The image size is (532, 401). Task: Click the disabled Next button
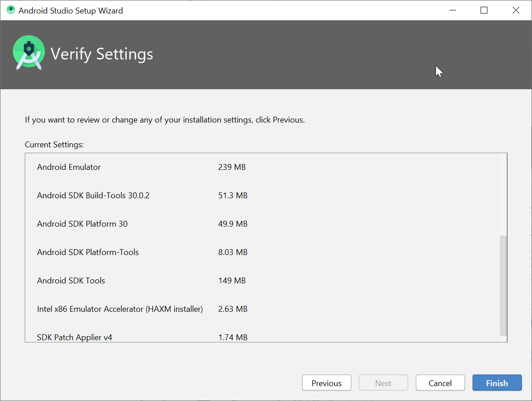point(383,383)
